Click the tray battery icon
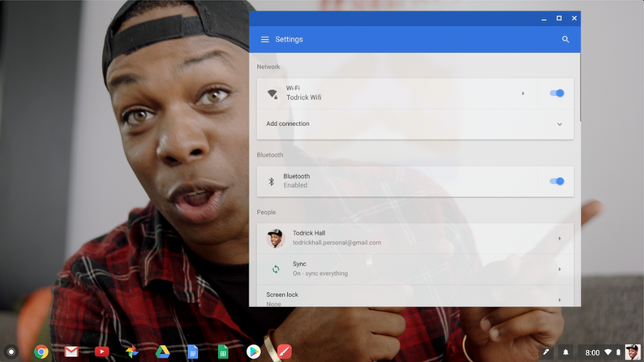 pos(618,352)
